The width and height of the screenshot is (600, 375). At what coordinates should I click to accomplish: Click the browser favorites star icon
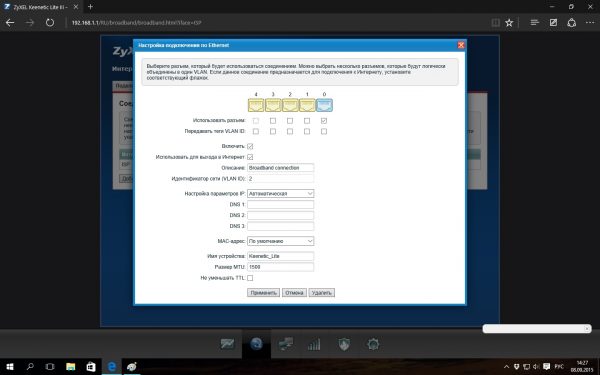coord(509,23)
